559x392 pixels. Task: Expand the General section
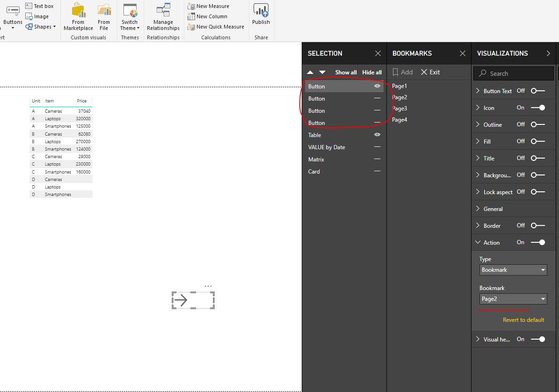(x=478, y=209)
